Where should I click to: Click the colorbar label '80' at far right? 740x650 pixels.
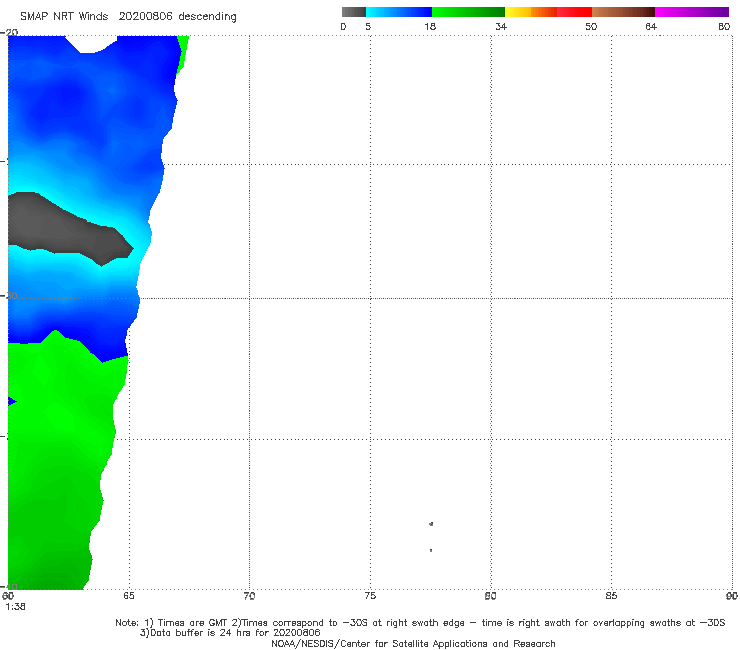tap(724, 26)
